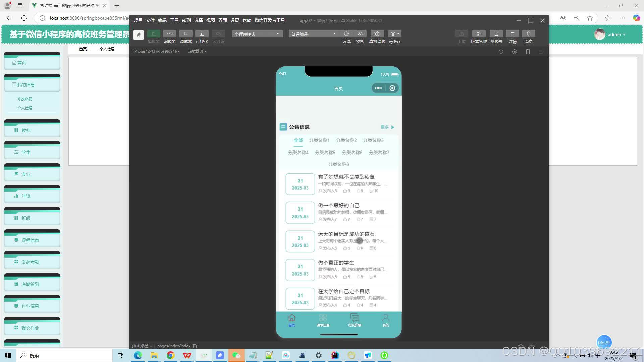Open 修改密码 in the sidebar
This screenshot has height=362, width=644.
click(24, 99)
